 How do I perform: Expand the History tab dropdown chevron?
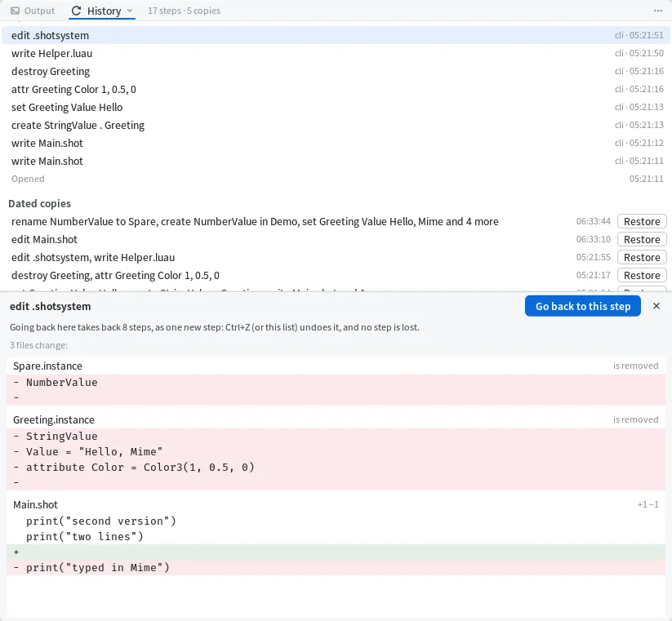(x=130, y=11)
